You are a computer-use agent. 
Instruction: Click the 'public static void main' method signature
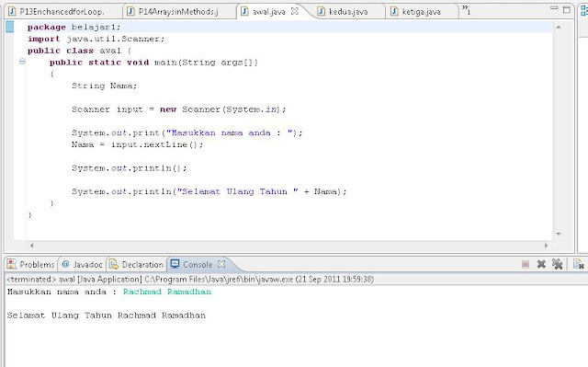153,63
